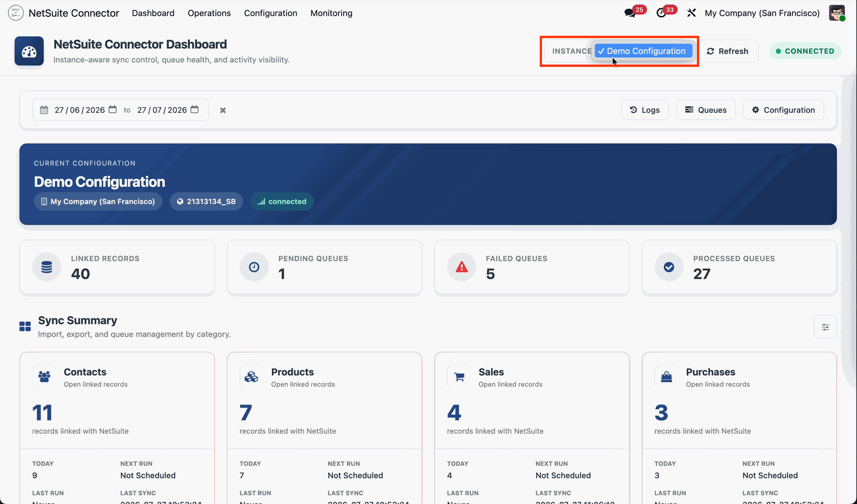Click the Sales cart icon
The image size is (857, 504).
(459, 376)
